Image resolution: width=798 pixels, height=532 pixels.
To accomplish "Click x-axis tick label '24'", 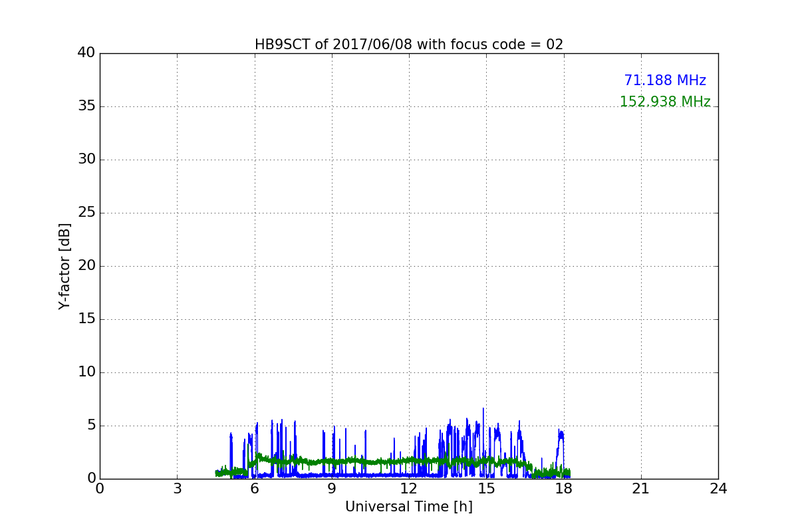I will (x=718, y=488).
